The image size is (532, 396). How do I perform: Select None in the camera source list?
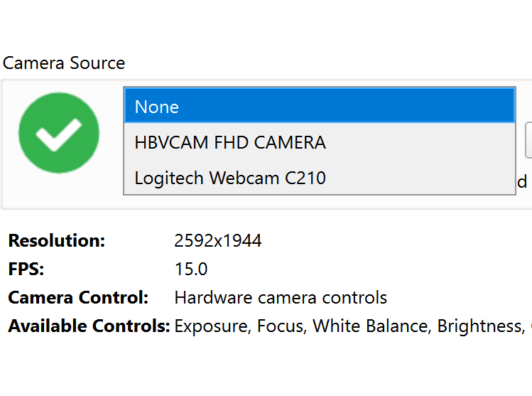coord(319,107)
